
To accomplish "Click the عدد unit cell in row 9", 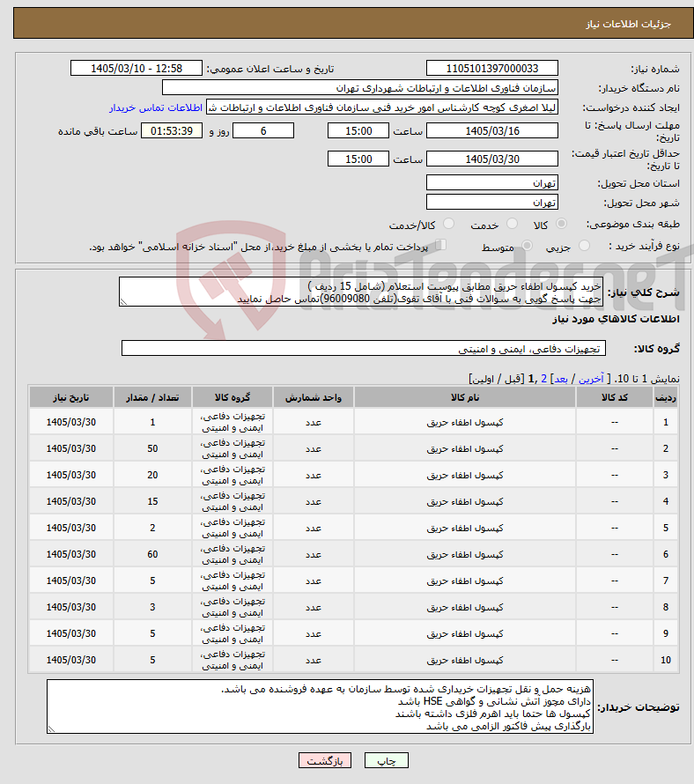I will [314, 634].
